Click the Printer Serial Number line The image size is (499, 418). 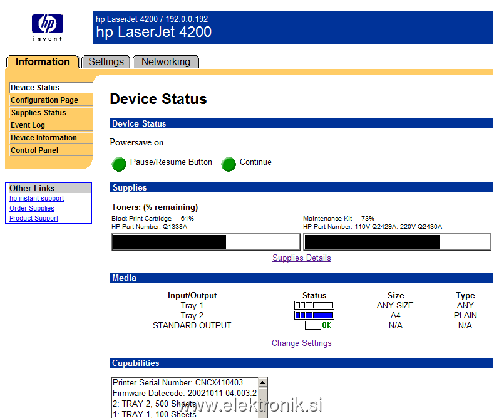(x=178, y=382)
